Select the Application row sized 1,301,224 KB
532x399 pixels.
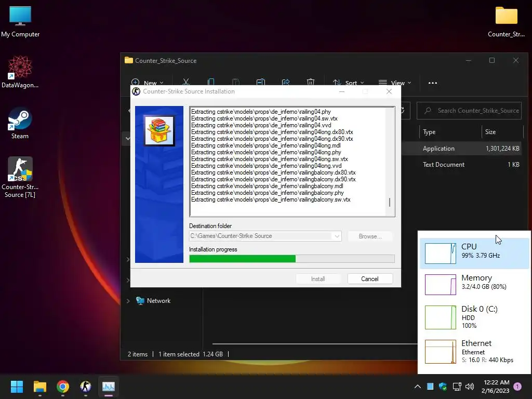click(461, 149)
